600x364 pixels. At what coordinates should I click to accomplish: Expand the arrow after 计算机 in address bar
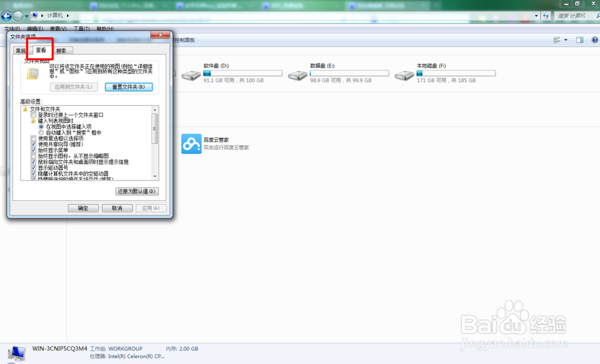[x=68, y=16]
